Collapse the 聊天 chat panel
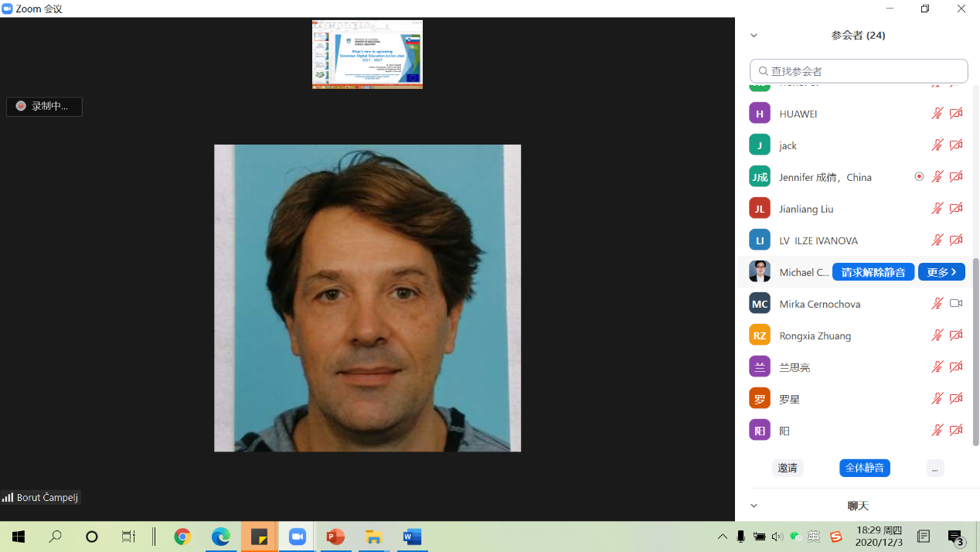This screenshot has width=980, height=552. pyautogui.click(x=754, y=506)
